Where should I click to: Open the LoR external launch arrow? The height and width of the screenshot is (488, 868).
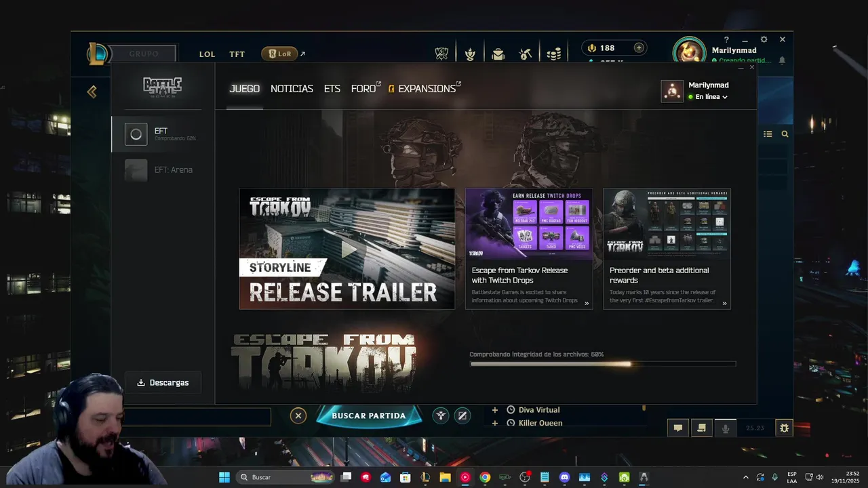(x=302, y=54)
